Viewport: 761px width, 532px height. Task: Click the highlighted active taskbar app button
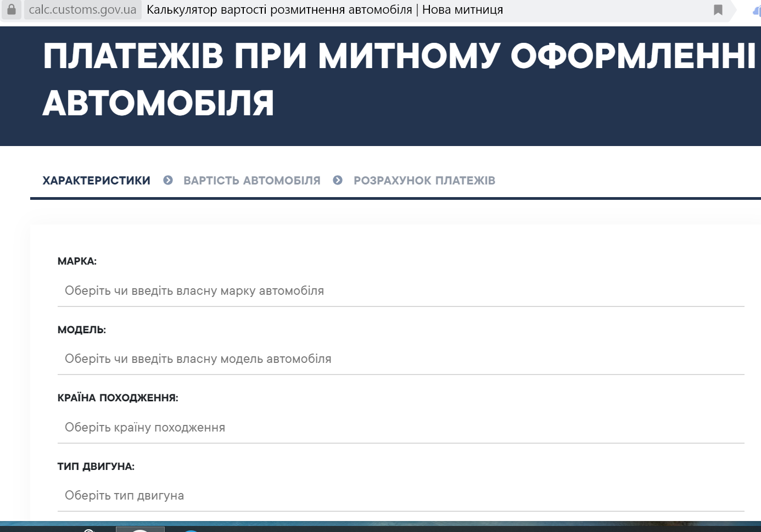click(140, 529)
